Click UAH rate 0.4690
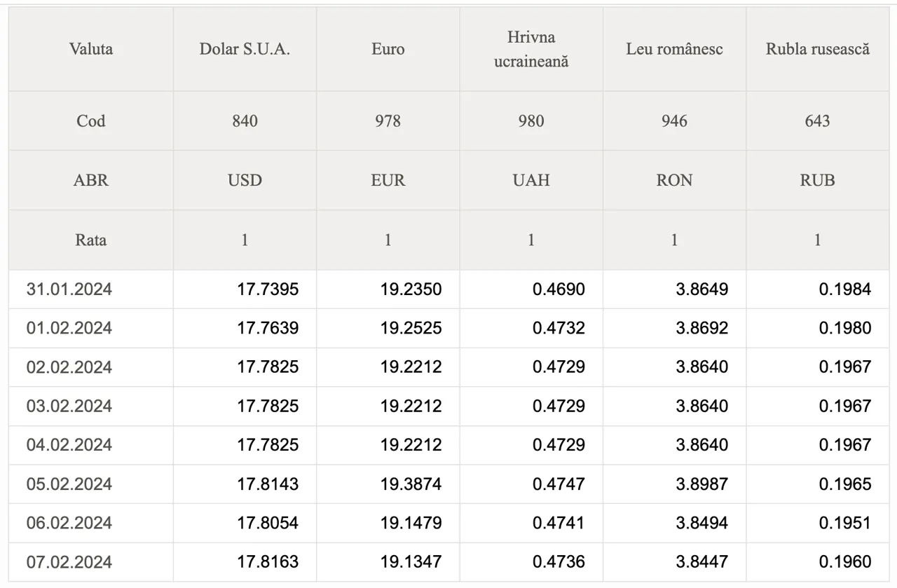 [x=559, y=289]
